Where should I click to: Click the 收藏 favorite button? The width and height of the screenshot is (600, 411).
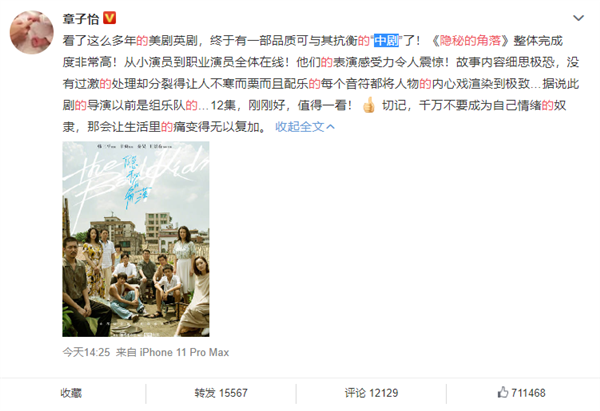pyautogui.click(x=71, y=393)
